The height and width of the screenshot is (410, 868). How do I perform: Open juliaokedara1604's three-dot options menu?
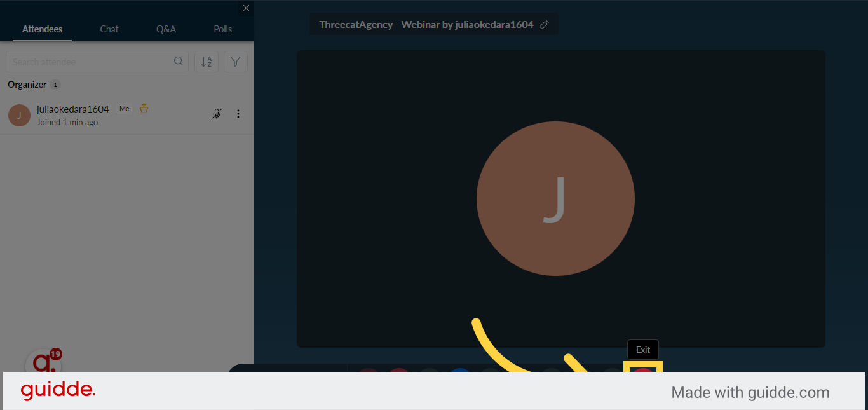[238, 114]
